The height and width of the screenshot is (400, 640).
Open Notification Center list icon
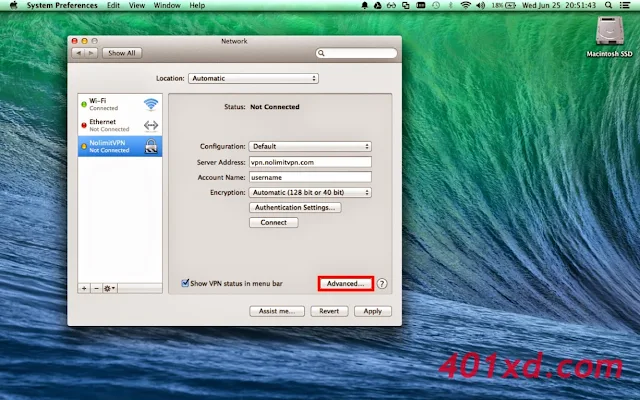625,5
